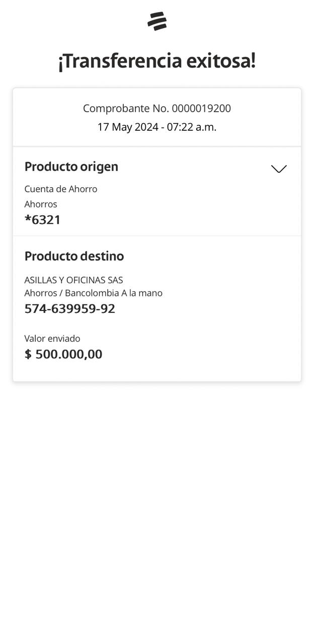The height and width of the screenshot is (644, 314).
Task: Click the Valor enviado label
Action: [x=52, y=339]
